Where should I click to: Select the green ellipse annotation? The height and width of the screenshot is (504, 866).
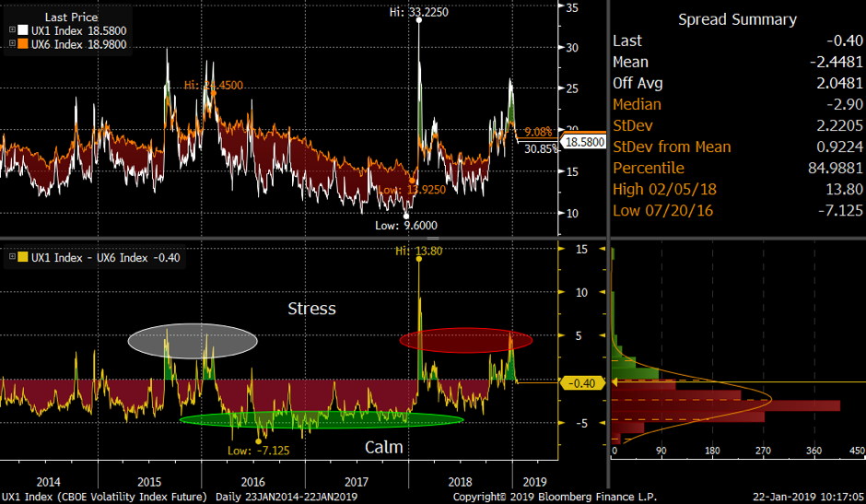click(x=322, y=420)
